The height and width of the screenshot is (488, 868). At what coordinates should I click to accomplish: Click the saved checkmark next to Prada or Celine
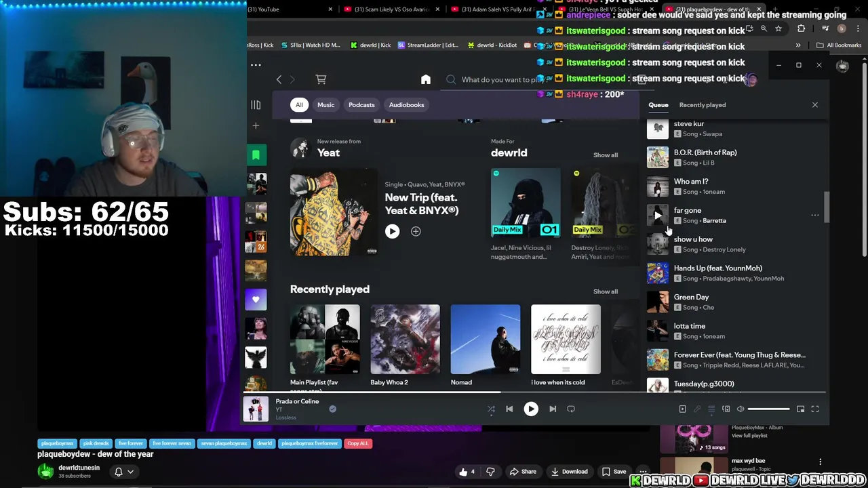click(332, 409)
